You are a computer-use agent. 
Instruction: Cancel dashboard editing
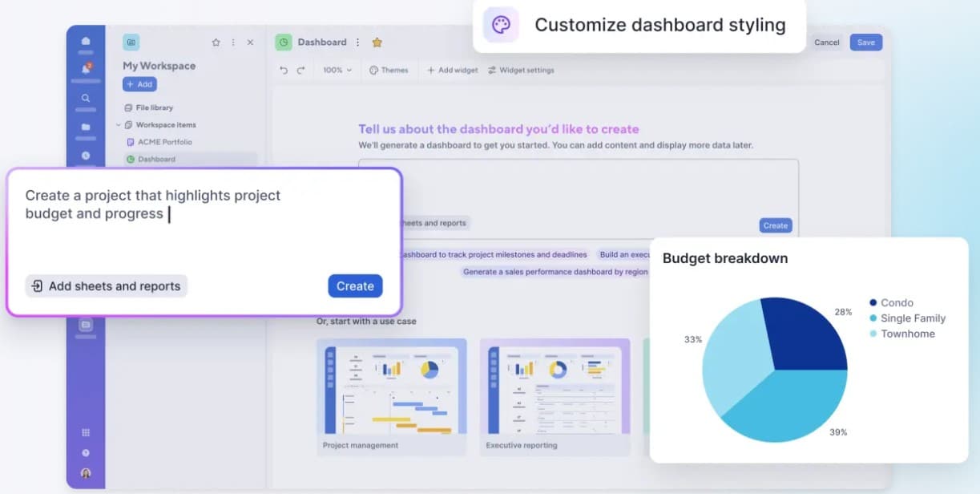[x=827, y=43]
